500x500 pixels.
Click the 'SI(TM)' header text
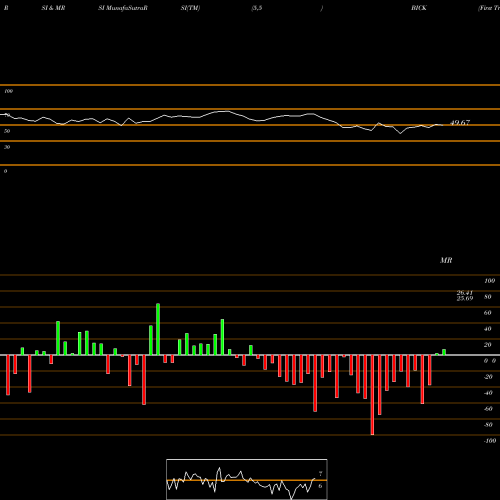coord(190,8)
